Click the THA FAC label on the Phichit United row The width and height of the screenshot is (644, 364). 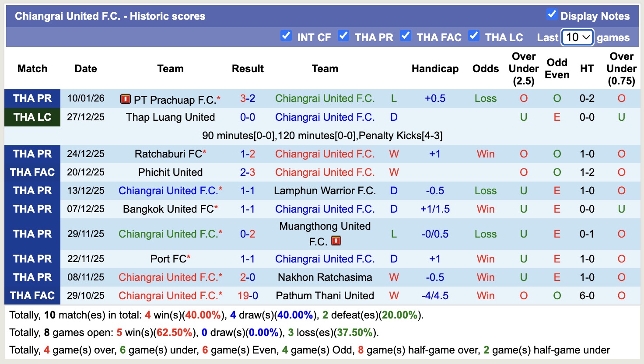click(32, 172)
